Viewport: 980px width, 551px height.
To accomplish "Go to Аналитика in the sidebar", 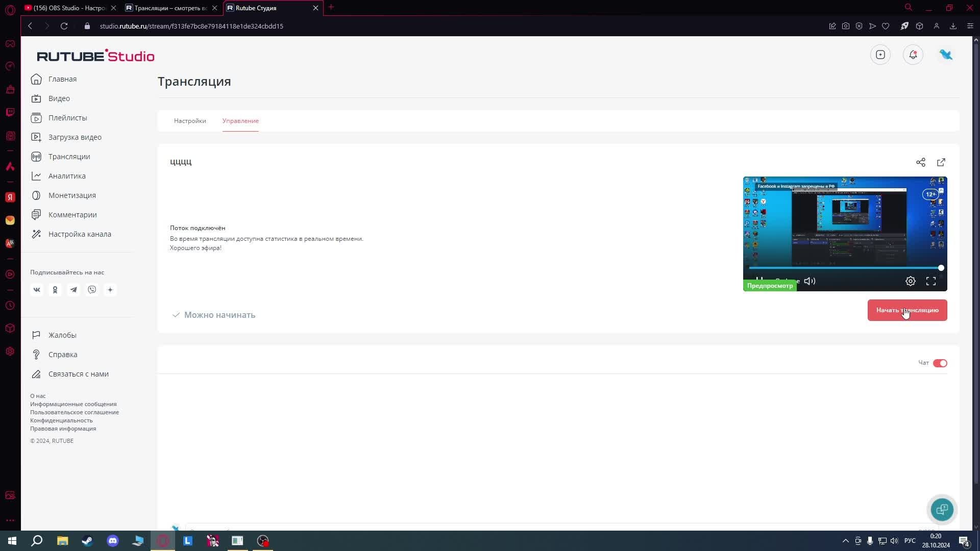I will (x=67, y=176).
